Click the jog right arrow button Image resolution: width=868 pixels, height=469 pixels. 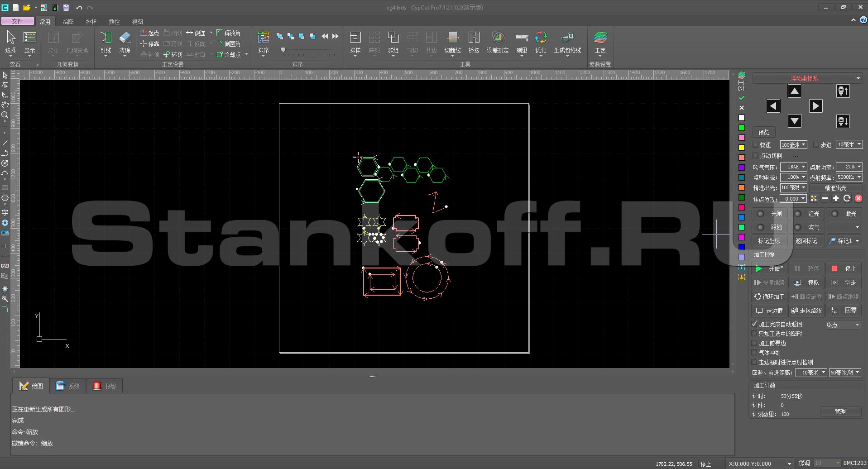816,106
